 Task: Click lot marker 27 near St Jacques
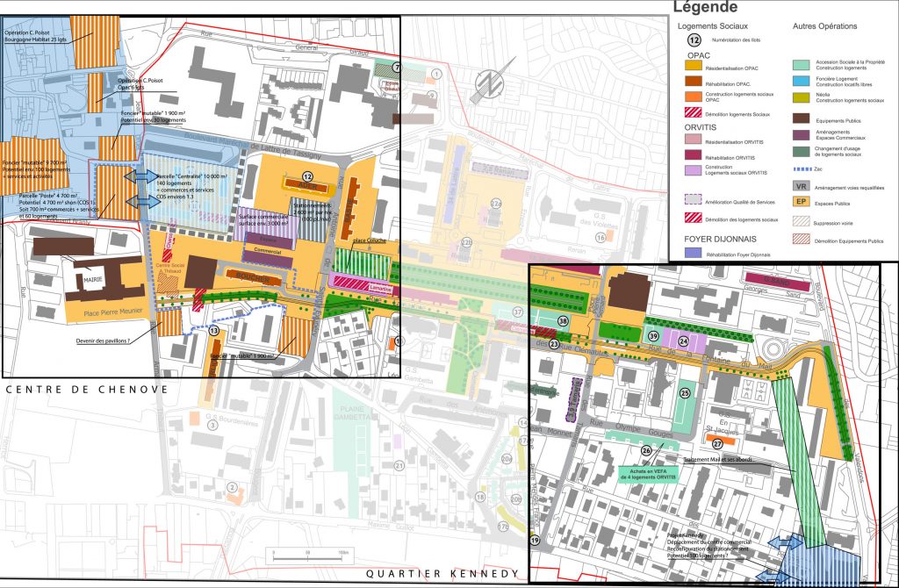click(717, 443)
